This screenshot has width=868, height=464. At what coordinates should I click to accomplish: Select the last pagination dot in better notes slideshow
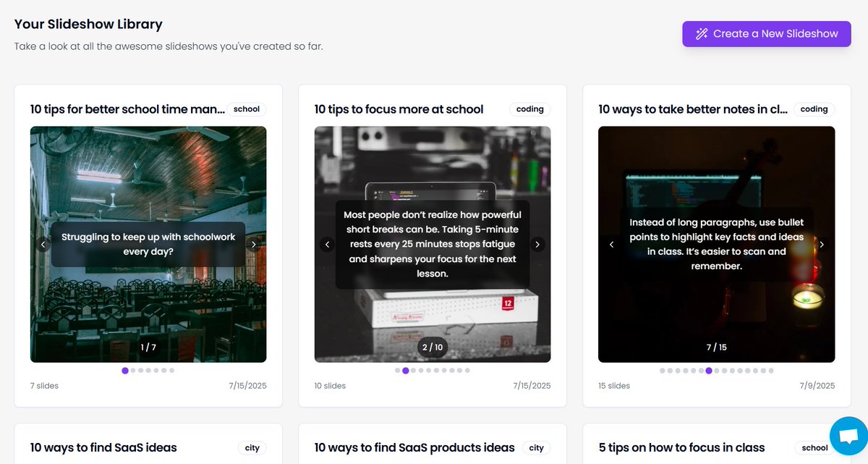tap(771, 371)
